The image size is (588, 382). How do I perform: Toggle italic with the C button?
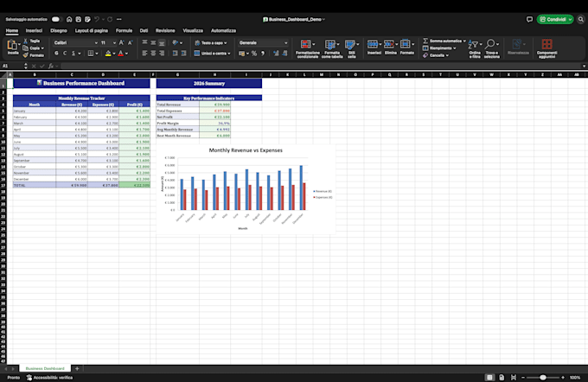pos(65,54)
